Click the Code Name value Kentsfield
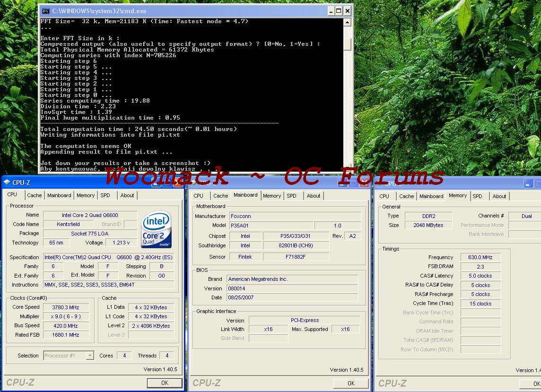541x392 pixels. click(68, 224)
